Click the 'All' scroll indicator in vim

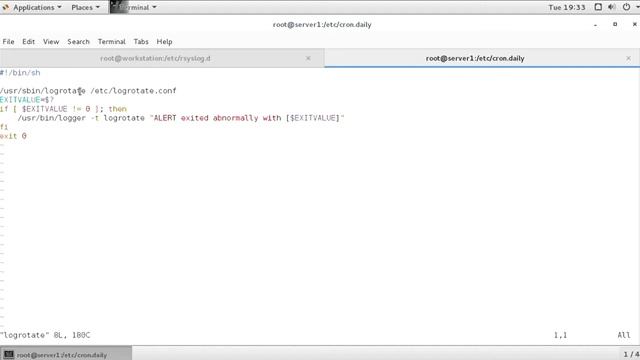[624, 335]
